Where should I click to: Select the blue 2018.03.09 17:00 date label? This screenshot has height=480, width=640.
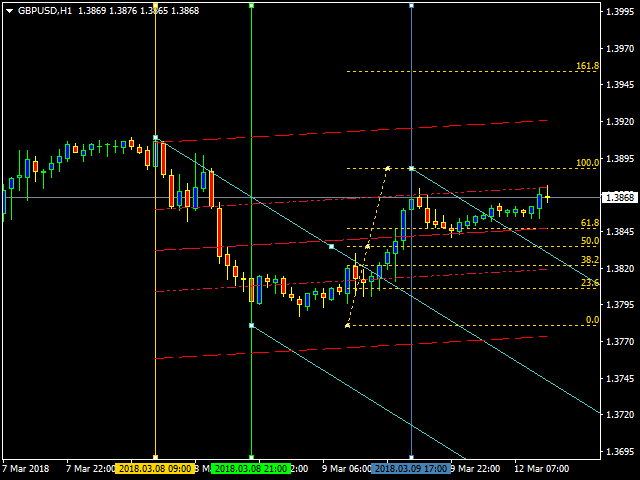click(x=411, y=468)
